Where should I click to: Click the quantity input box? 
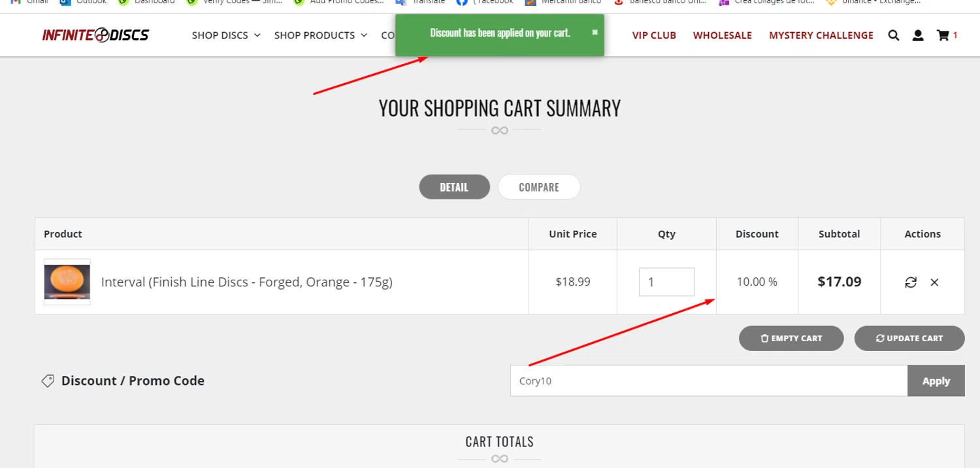[666, 282]
